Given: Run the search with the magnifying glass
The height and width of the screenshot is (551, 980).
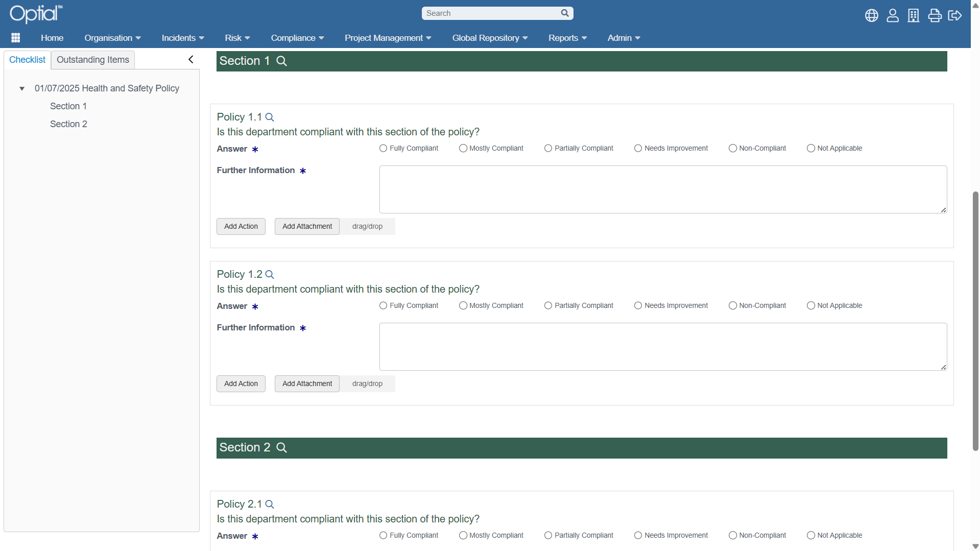Looking at the screenshot, I should [x=564, y=13].
